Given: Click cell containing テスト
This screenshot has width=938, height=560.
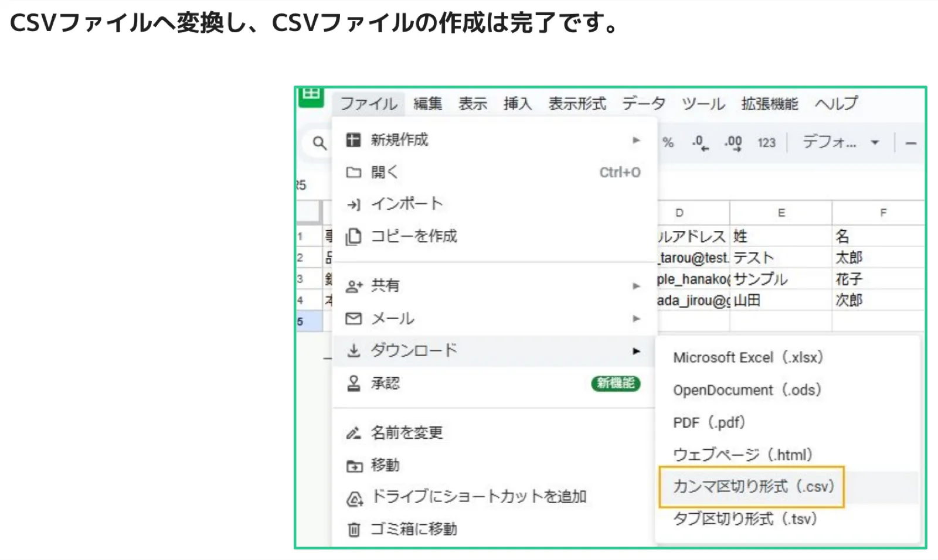Looking at the screenshot, I should [781, 258].
